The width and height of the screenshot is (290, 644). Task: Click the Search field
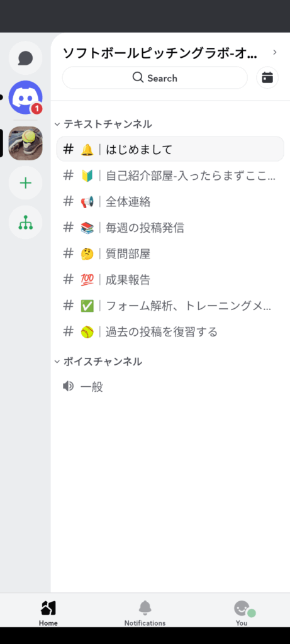(x=155, y=77)
